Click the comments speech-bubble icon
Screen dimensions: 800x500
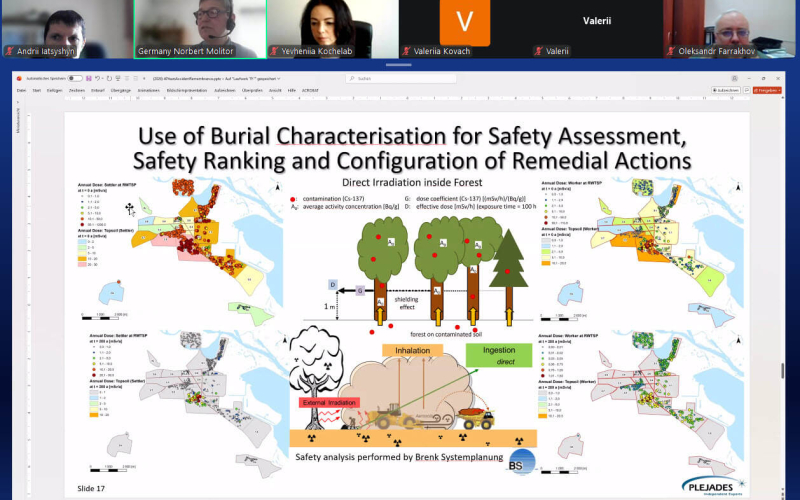[746, 90]
